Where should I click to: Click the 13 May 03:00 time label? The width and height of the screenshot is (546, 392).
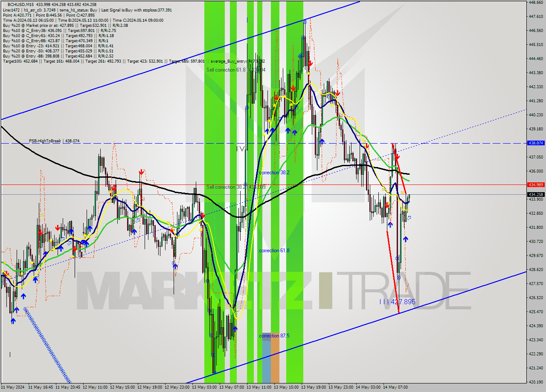(x=204, y=387)
